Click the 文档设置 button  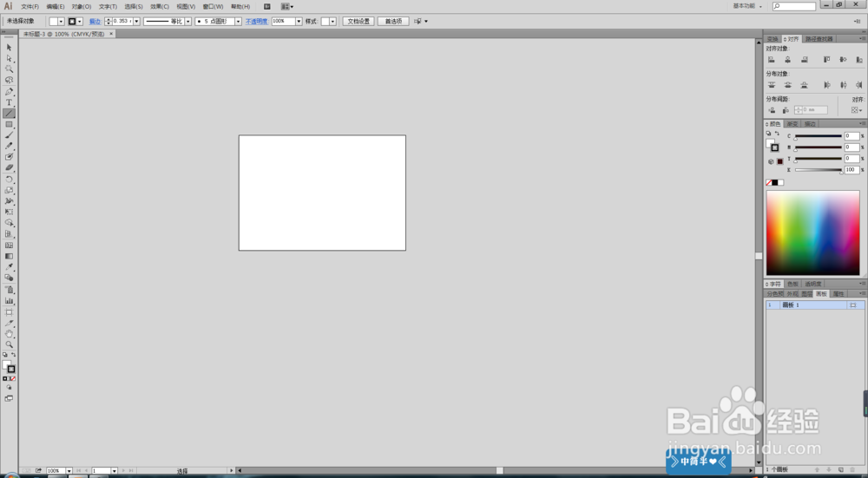point(358,22)
